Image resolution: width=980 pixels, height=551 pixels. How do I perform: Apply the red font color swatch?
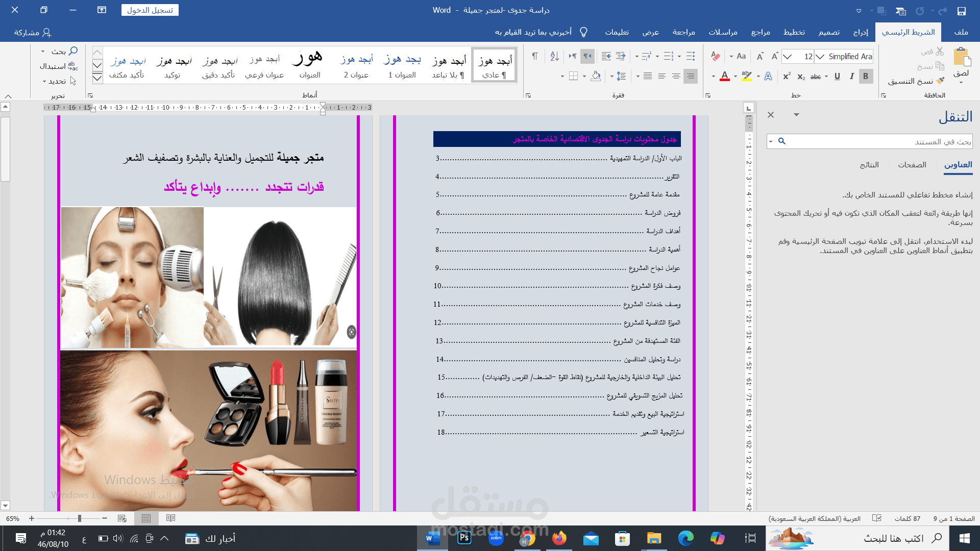[x=724, y=77]
